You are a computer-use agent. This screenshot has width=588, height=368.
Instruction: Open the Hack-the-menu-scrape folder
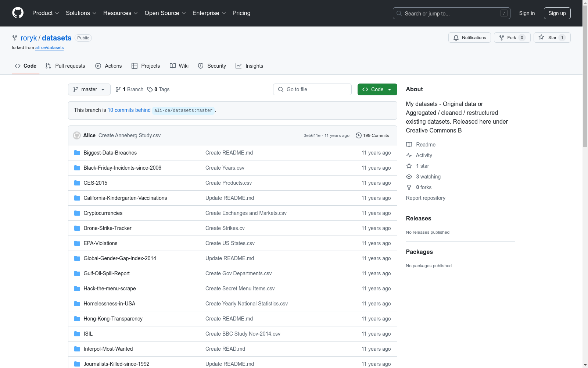110,289
